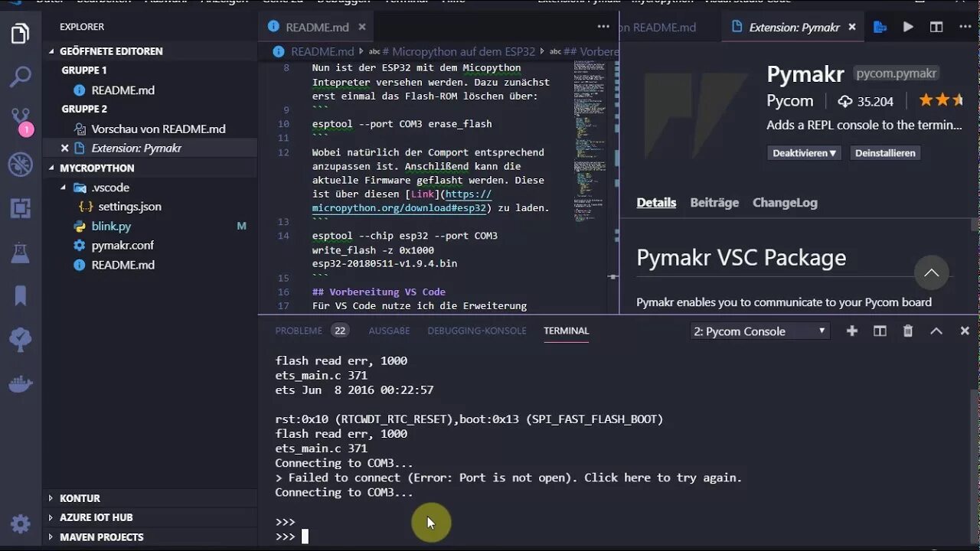The image size is (980, 551).
Task: Click the Pycom publisher link
Action: pos(789,101)
